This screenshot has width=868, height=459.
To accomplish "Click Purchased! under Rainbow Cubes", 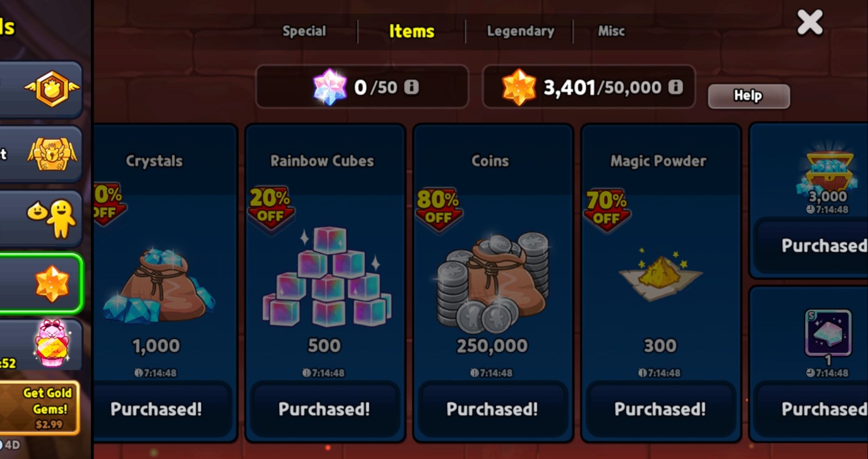I will (x=325, y=409).
